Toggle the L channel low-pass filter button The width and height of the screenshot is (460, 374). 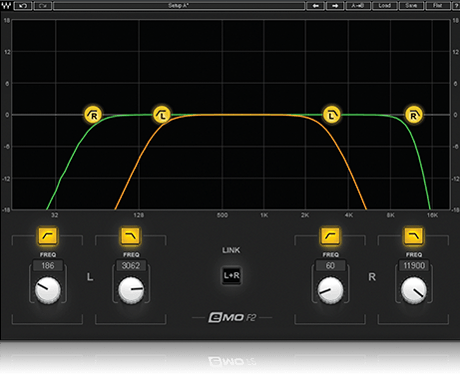pos(131,236)
